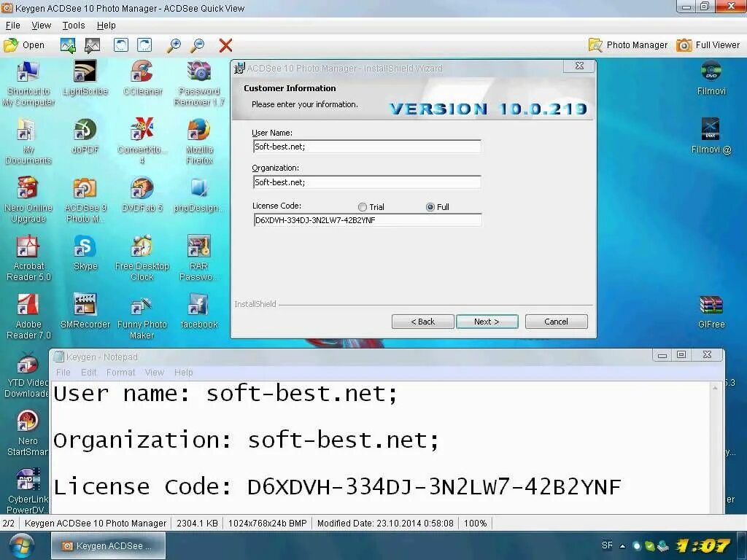This screenshot has height=560, width=747.
Task: Click the Modified Date status bar entry
Action: pyautogui.click(x=385, y=524)
